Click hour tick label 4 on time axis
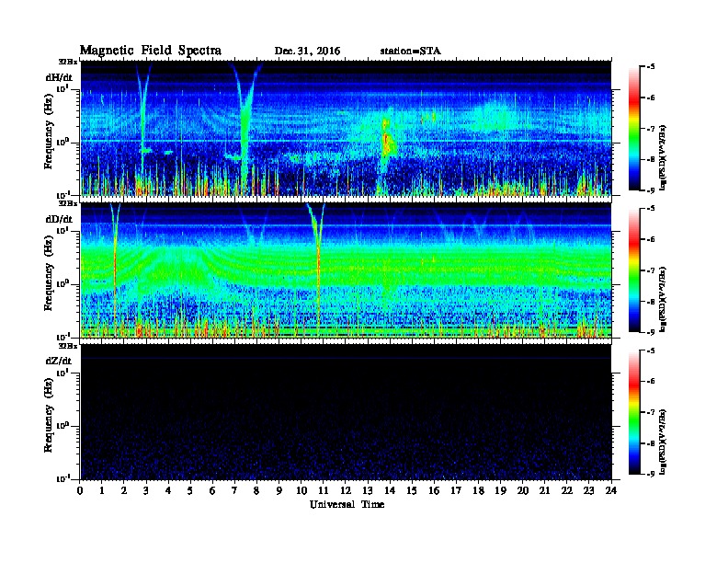 168,490
